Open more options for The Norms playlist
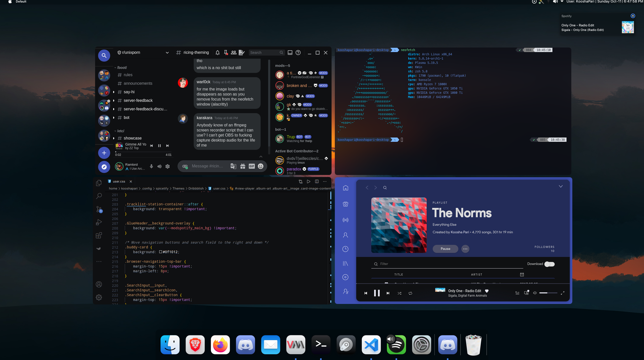The height and width of the screenshot is (360, 644). [x=465, y=249]
